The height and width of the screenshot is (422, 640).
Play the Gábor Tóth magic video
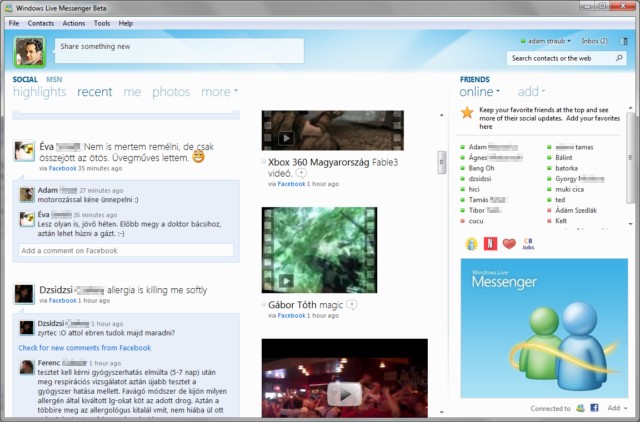286,280
